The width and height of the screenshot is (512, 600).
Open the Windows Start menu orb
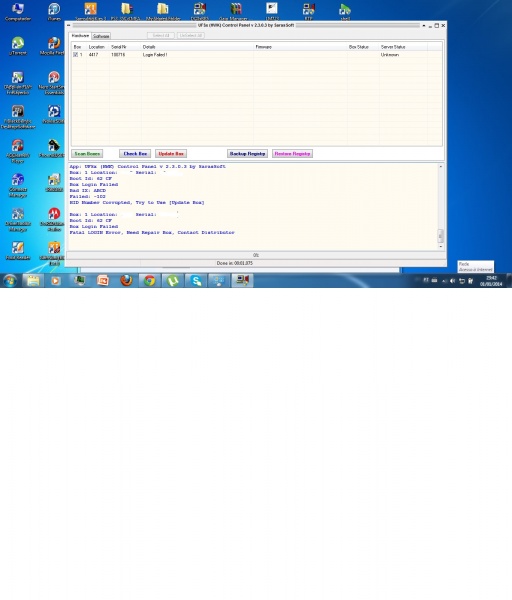(x=10, y=281)
